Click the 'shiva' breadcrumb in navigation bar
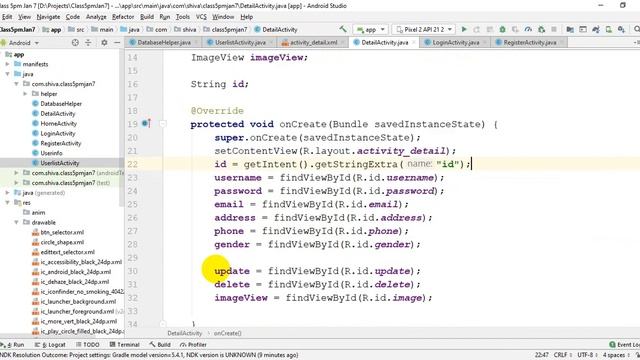This screenshot has width=640, height=360. (189, 29)
